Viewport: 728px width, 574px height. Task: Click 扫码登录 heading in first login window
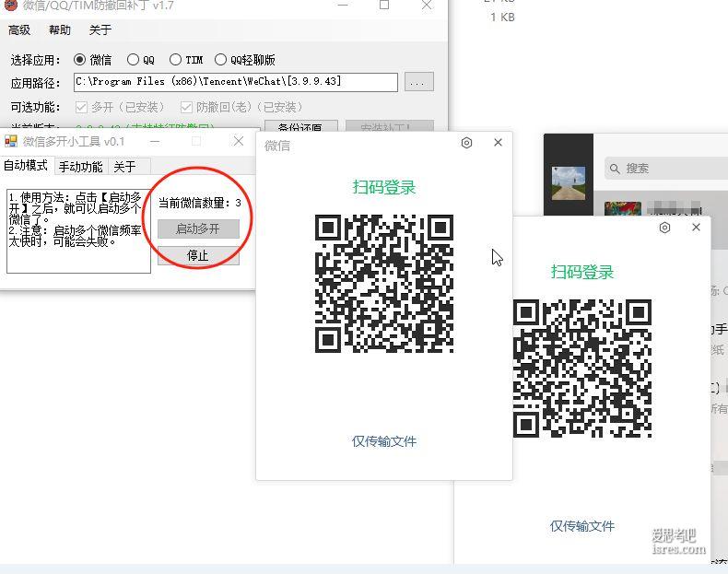pos(384,187)
